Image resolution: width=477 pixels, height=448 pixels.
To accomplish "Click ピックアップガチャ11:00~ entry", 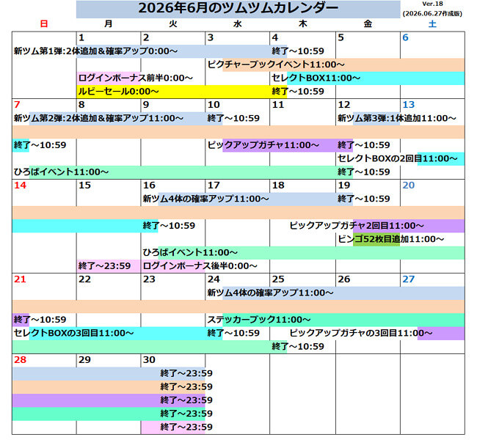I will click(x=263, y=145).
